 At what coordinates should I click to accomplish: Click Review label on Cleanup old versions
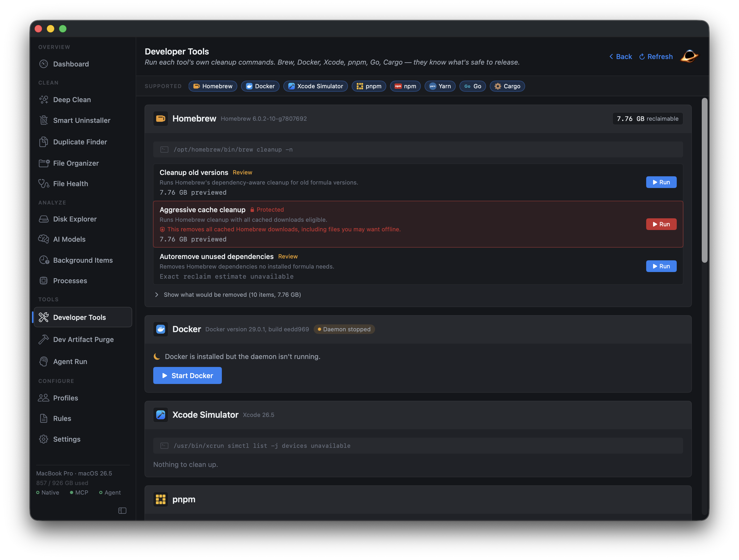click(243, 172)
